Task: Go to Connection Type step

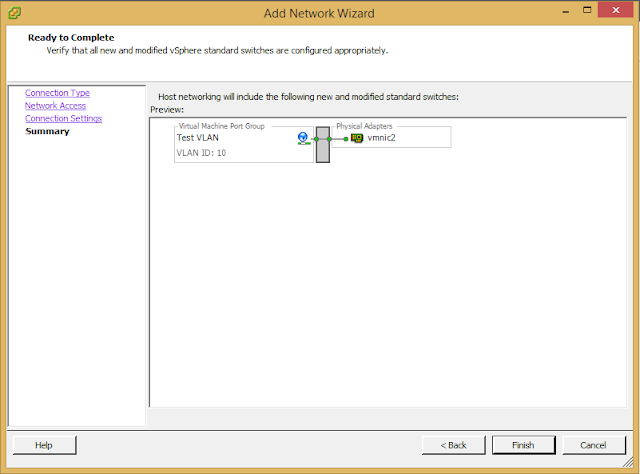Action: coord(57,93)
